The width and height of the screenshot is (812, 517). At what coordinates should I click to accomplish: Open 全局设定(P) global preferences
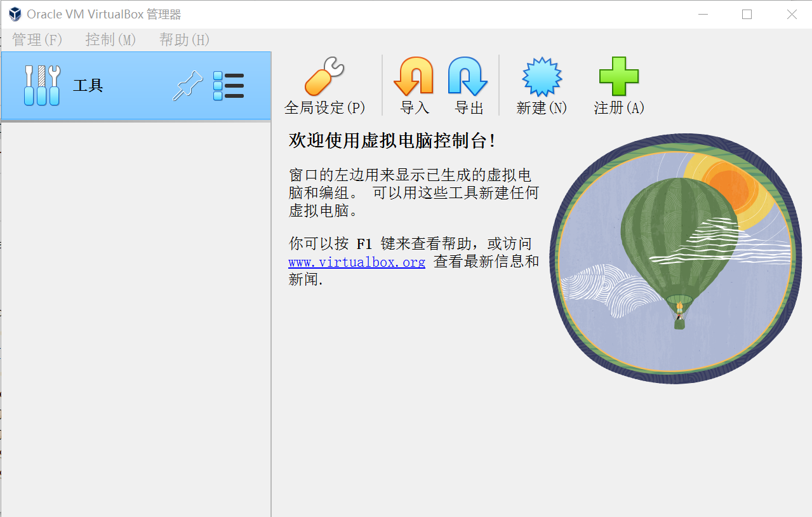324,86
